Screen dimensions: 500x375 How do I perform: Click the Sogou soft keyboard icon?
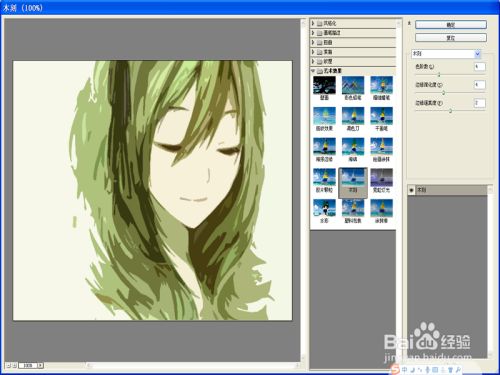435,370
